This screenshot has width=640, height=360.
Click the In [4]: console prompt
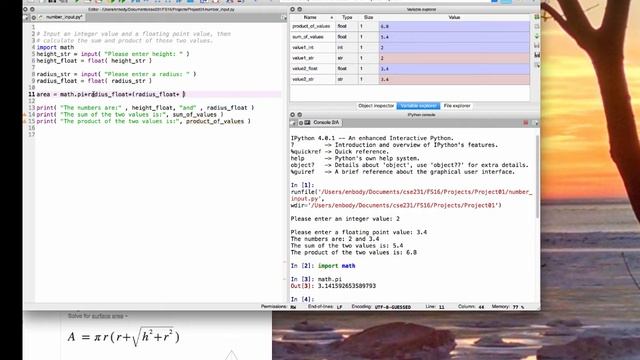click(302, 299)
